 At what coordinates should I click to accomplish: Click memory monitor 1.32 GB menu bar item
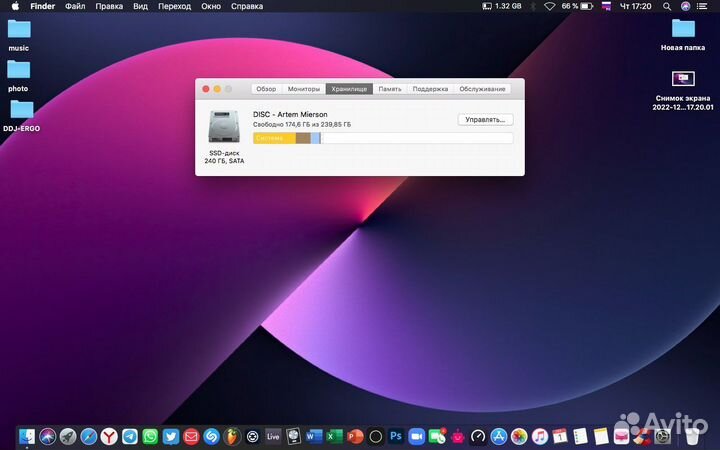pyautogui.click(x=502, y=6)
